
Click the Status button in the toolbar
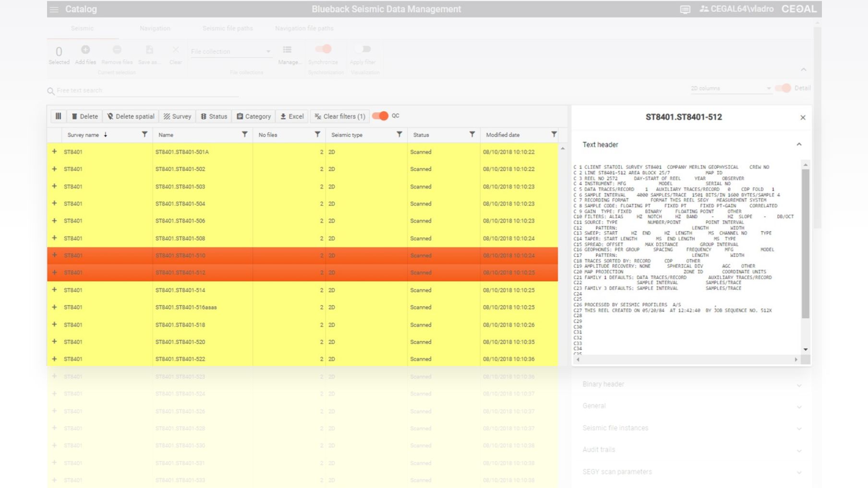coord(214,116)
